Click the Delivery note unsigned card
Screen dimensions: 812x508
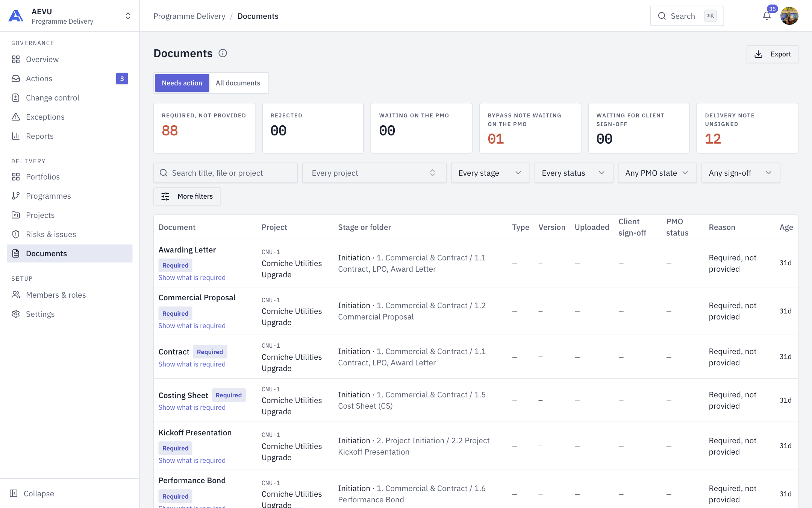click(747, 128)
